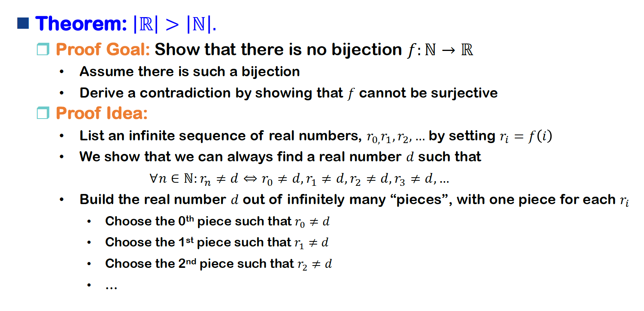This screenshot has height=311, width=644.
Task: Click the f: ℕ → ℝ bijection notation
Action: pos(440,50)
